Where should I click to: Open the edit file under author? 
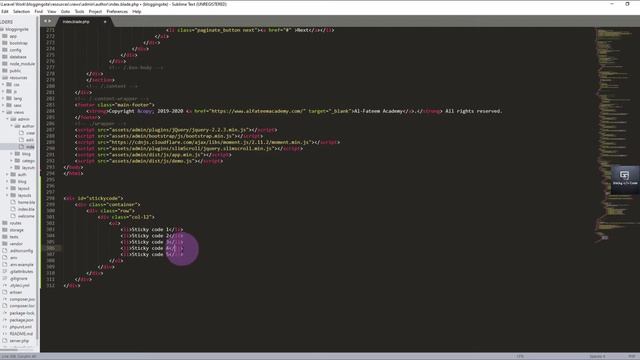[29, 140]
